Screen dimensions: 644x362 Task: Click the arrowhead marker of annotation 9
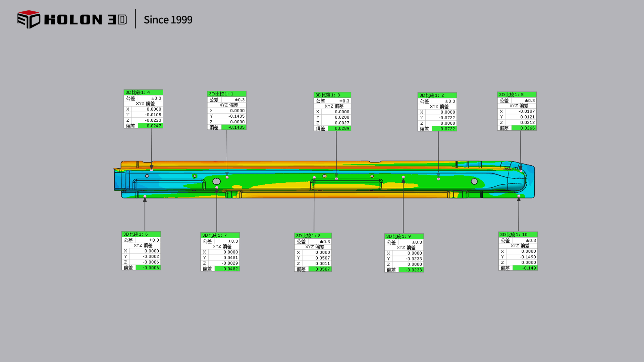pyautogui.click(x=403, y=181)
